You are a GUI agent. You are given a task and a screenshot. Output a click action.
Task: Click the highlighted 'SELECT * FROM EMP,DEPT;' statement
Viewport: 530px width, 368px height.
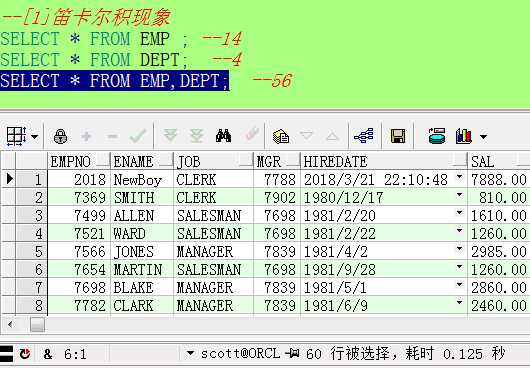[115, 81]
